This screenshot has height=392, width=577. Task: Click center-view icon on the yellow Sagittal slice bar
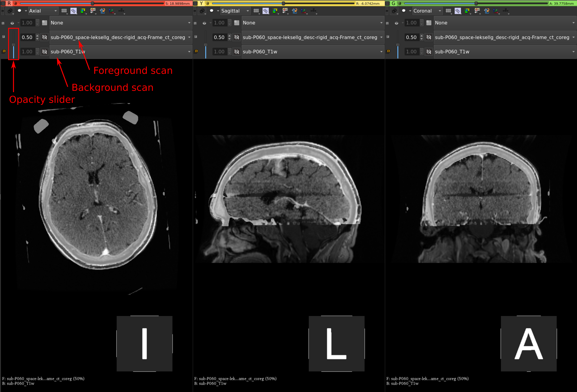pyautogui.click(x=208, y=3)
